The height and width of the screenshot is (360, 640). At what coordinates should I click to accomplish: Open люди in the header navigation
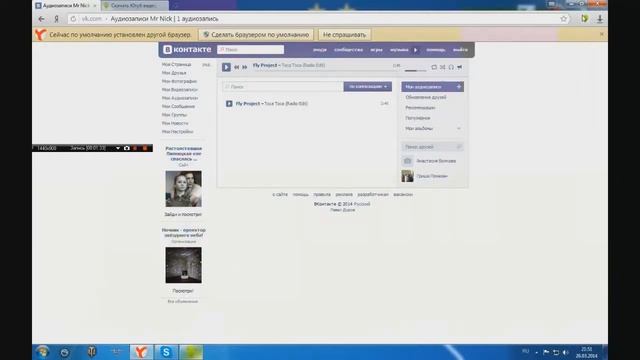click(320, 50)
